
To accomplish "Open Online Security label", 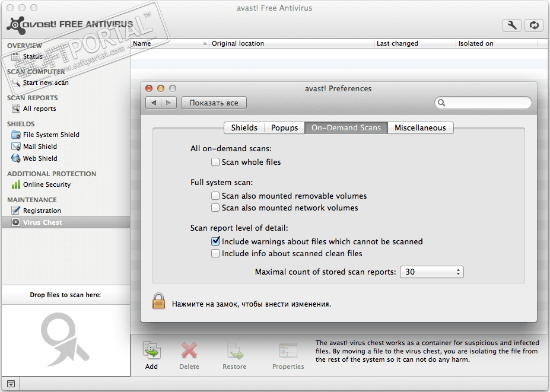I will 47,184.
